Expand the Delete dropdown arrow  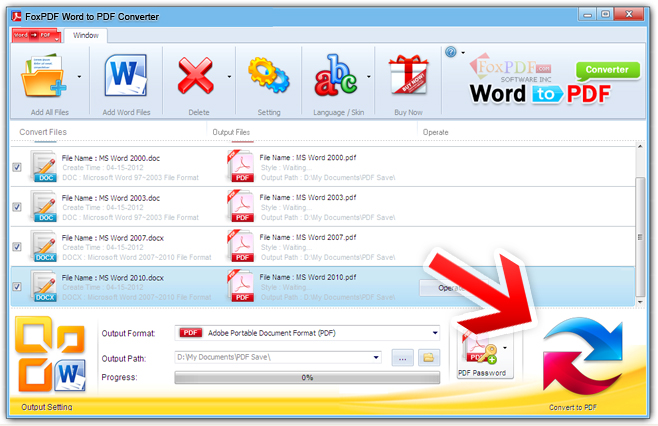click(x=229, y=77)
